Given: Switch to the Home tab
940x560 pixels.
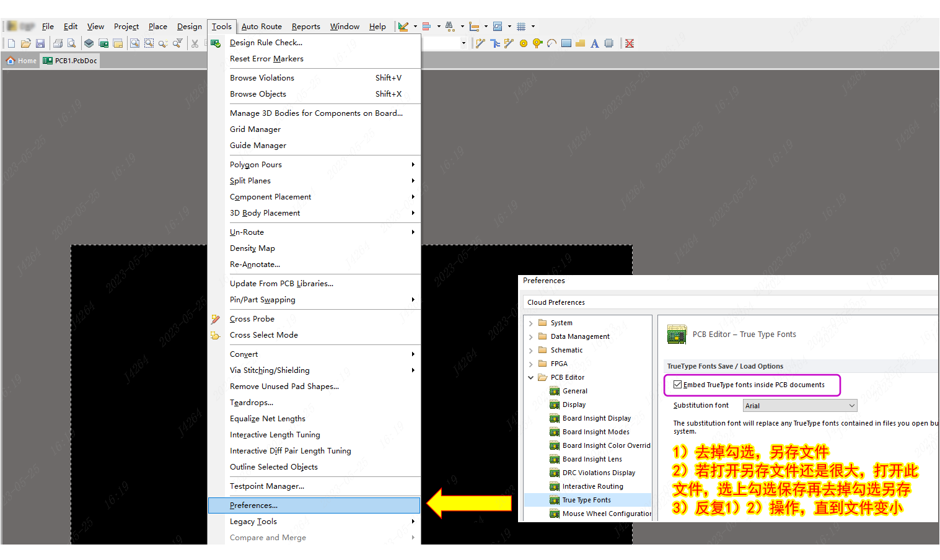Looking at the screenshot, I should [x=22, y=61].
